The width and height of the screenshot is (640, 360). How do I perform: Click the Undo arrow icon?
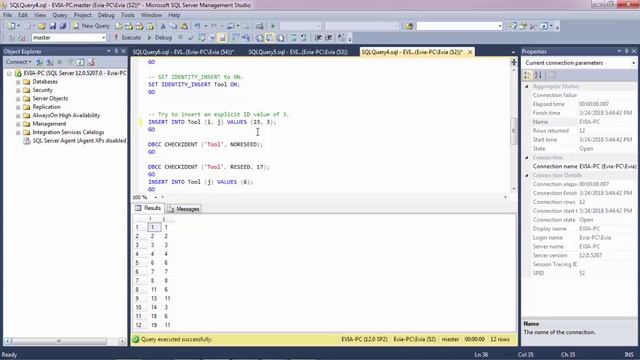coord(197,26)
